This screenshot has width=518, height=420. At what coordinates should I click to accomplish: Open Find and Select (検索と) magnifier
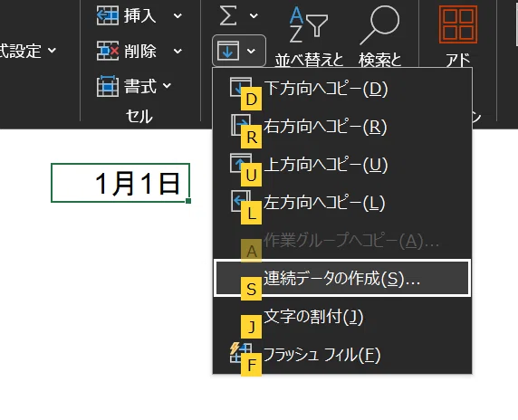click(379, 25)
